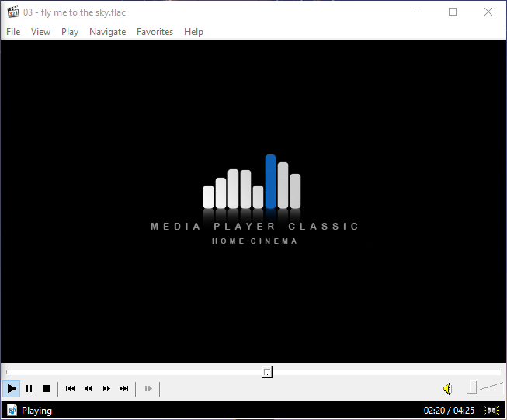This screenshot has width=507, height=420.
Task: Skip to the next track
Action: [x=124, y=388]
